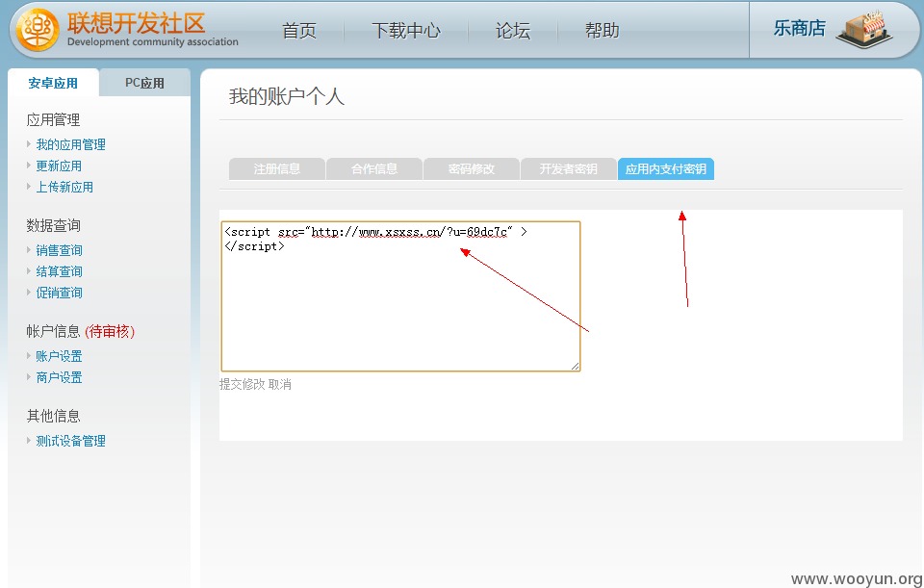Switch to the PC应用 tab
This screenshot has width=924, height=588.
point(145,83)
